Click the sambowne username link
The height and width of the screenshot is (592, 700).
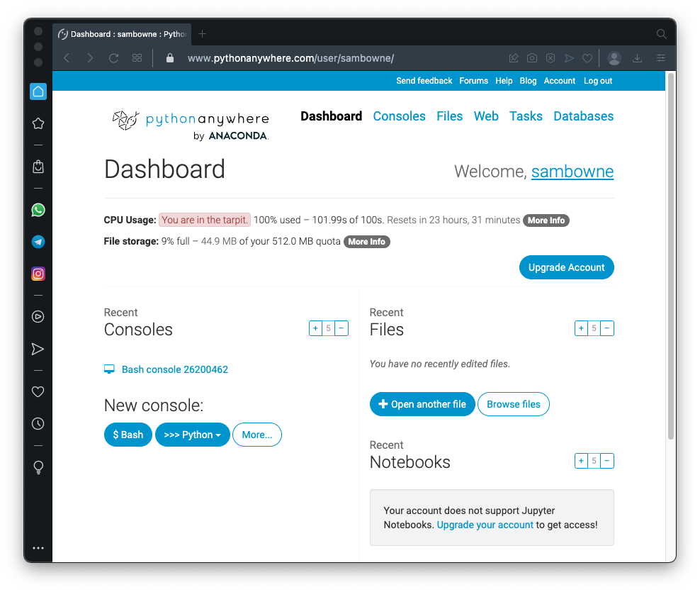coord(572,172)
